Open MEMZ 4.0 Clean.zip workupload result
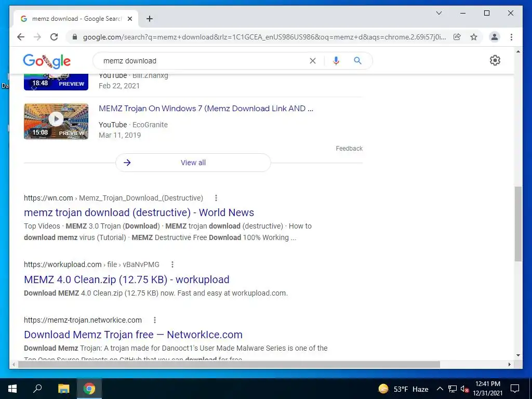The image size is (532, 399). [127, 280]
